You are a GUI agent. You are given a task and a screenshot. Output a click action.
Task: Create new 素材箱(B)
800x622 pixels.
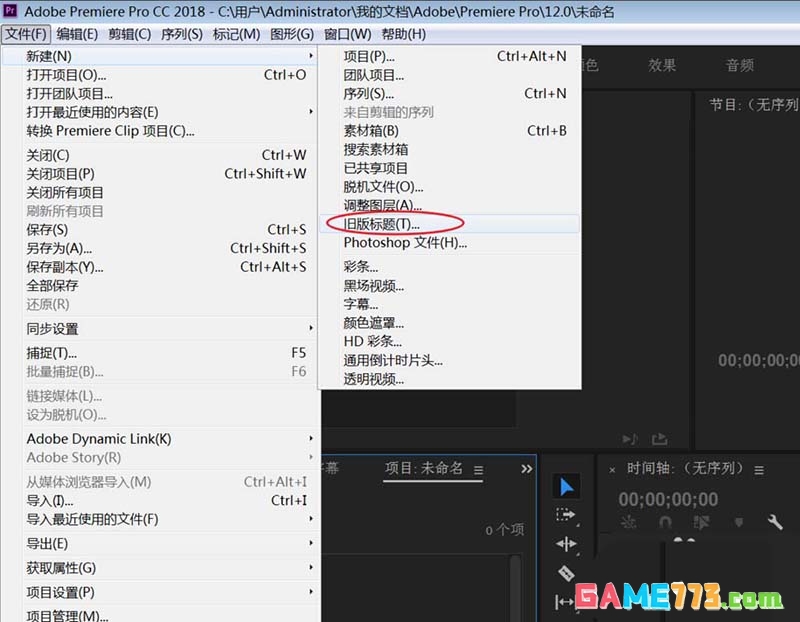[449, 131]
